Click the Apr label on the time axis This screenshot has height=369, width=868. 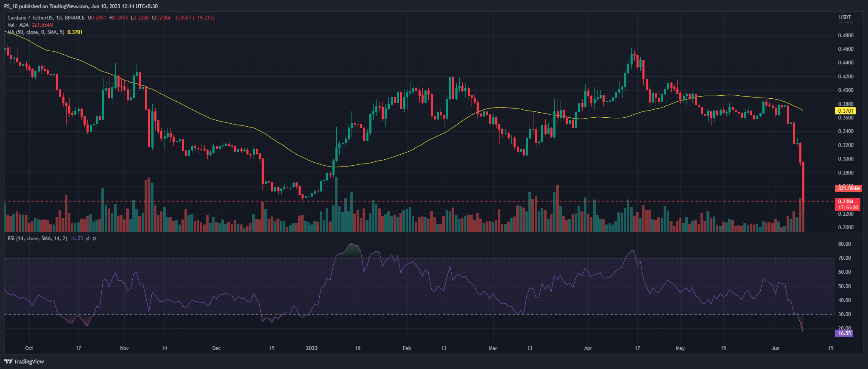pyautogui.click(x=588, y=348)
